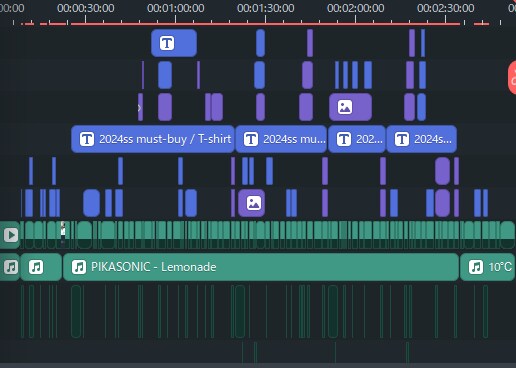The height and width of the screenshot is (368, 516).
Task: Click the T icon of the '2024ss must-buy' clip
Action: pyautogui.click(x=87, y=139)
